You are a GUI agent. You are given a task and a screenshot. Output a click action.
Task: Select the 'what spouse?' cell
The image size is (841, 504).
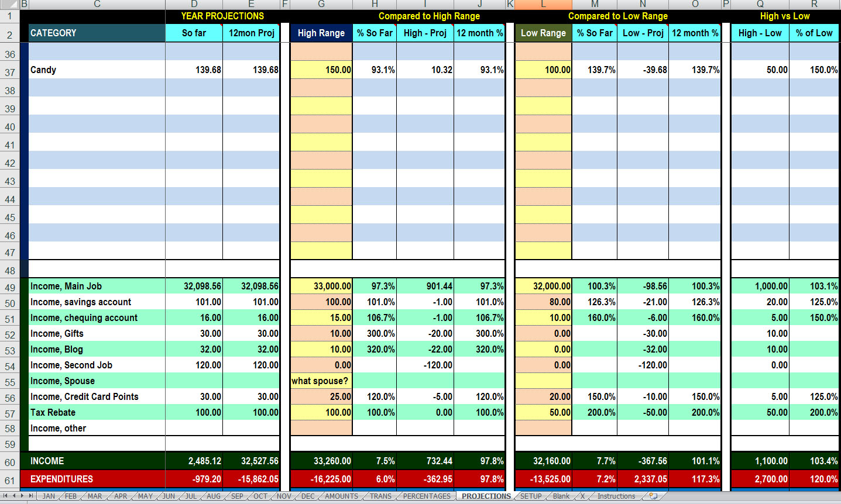[x=321, y=381]
